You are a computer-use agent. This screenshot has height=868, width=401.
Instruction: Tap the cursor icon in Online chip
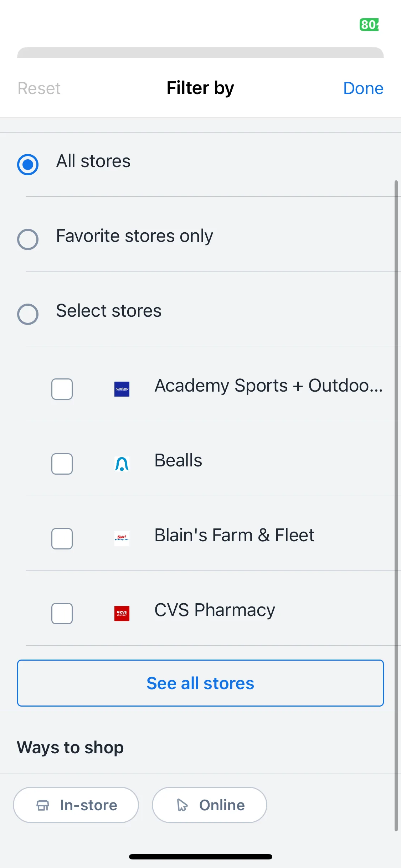click(x=182, y=805)
